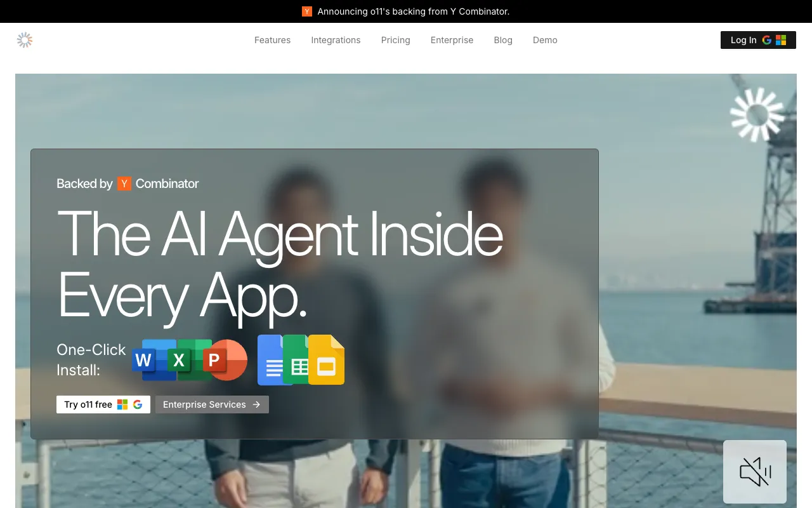The width and height of the screenshot is (812, 508).
Task: Visit the Blog link
Action: point(503,40)
